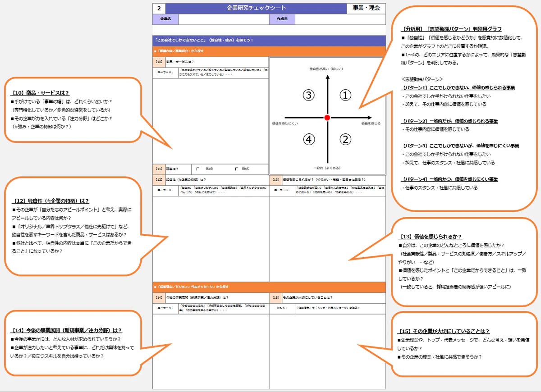Click the answer area under [15] その企業が大切にしていること
The image size is (541, 392).
[x=327, y=351]
